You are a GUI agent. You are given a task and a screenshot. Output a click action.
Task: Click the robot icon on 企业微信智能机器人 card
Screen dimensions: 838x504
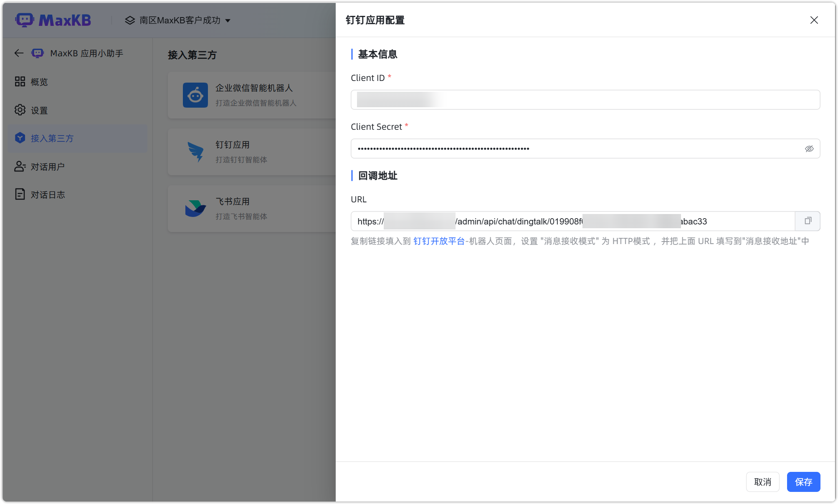click(195, 95)
